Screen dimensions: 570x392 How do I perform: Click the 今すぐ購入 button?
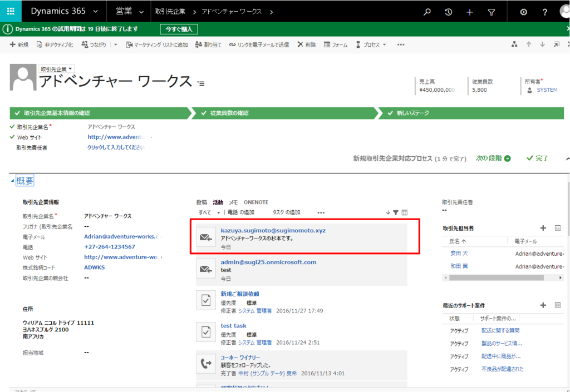point(179,29)
